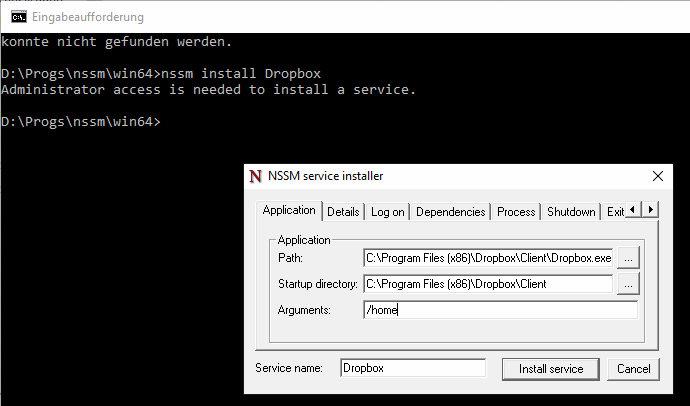Switch to the Application tab
690x406 pixels.
coord(289,210)
